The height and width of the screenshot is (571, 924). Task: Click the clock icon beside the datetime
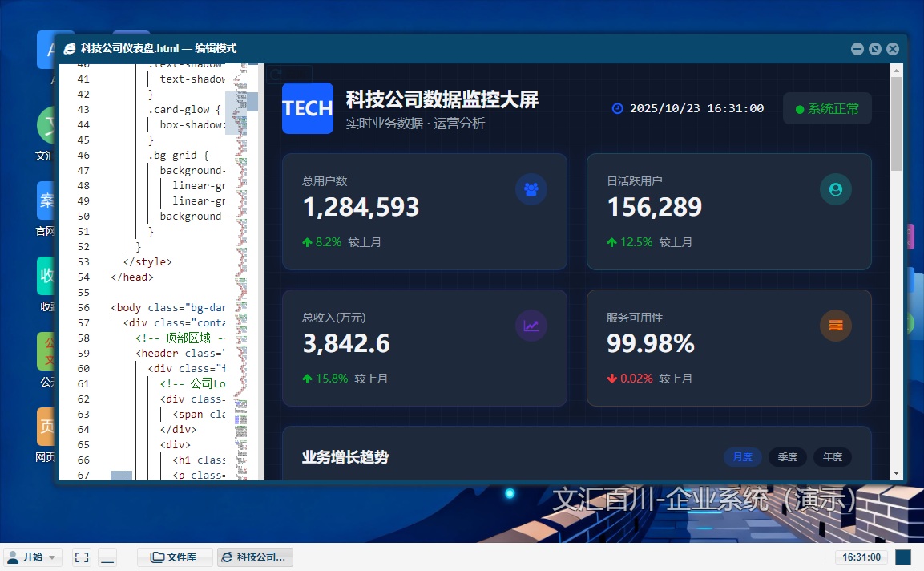click(617, 108)
